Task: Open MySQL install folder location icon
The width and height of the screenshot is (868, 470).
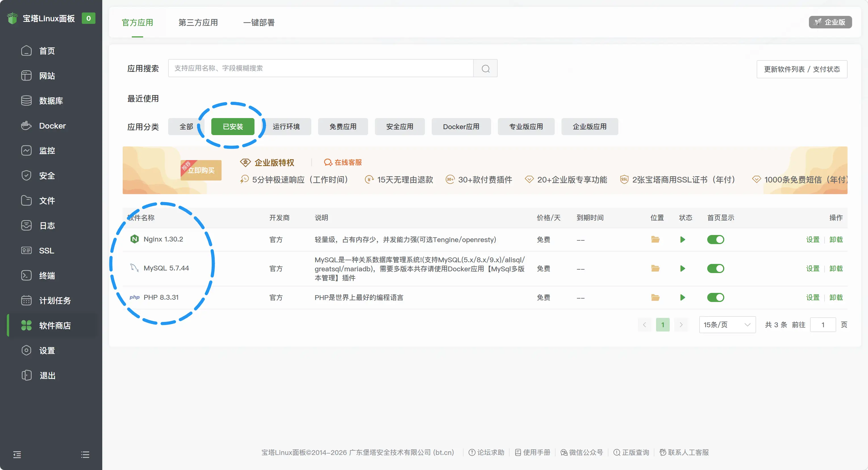Action: [x=655, y=268]
